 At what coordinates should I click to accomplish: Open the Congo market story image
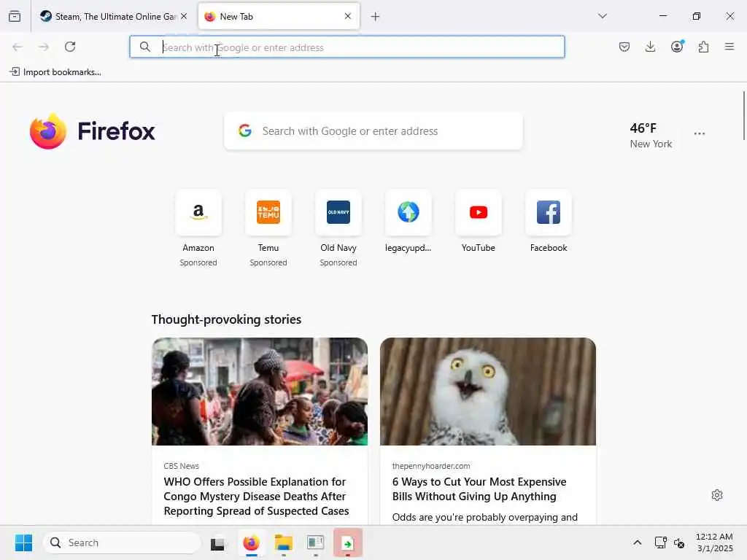(x=260, y=392)
